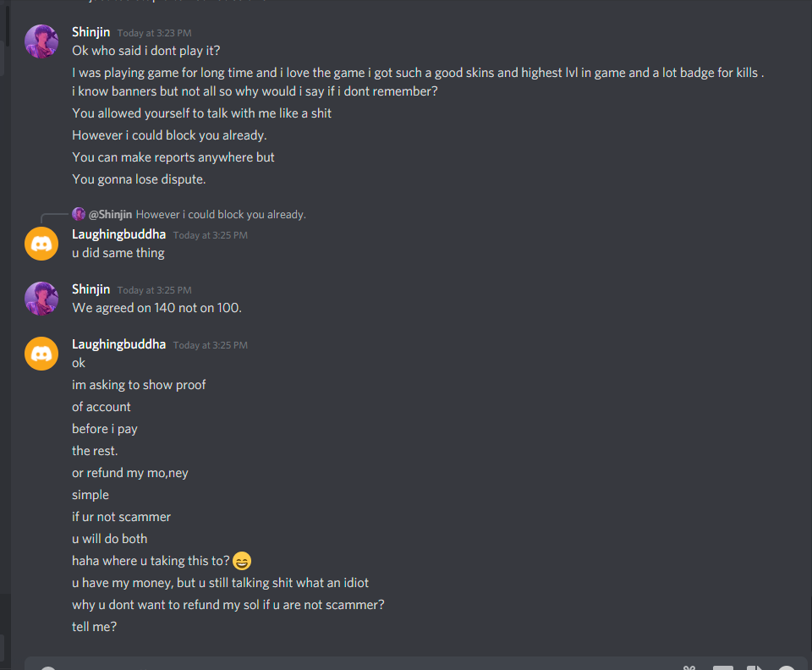
Task: Click the "Today at 3:23 PM" timestamp
Action: click(x=154, y=33)
